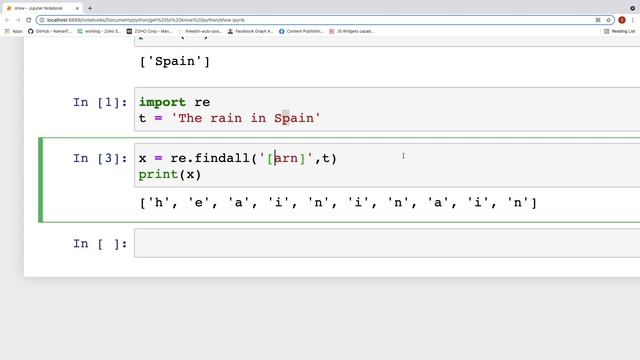Click the ['Spain'] output text
The image size is (640, 360).
click(x=175, y=62)
